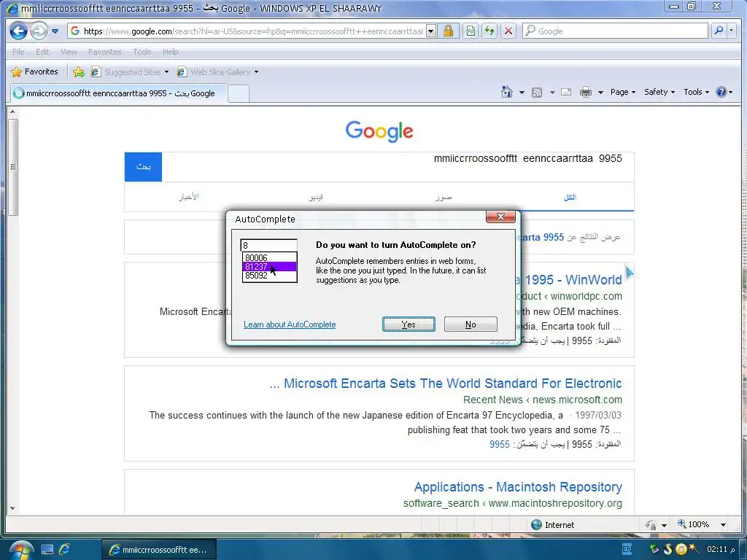This screenshot has height=560, width=747.
Task: Select the Google search results browser tab
Action: (x=118, y=93)
